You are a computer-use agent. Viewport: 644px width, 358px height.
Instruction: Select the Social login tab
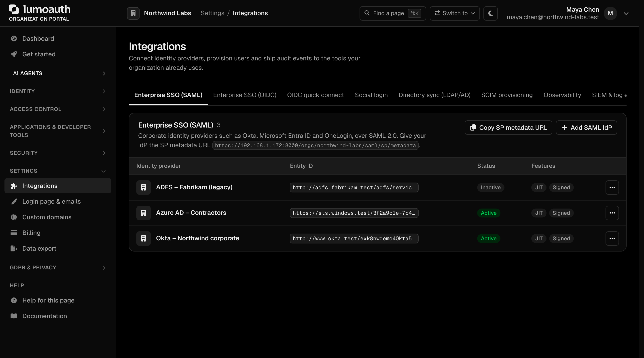[371, 95]
